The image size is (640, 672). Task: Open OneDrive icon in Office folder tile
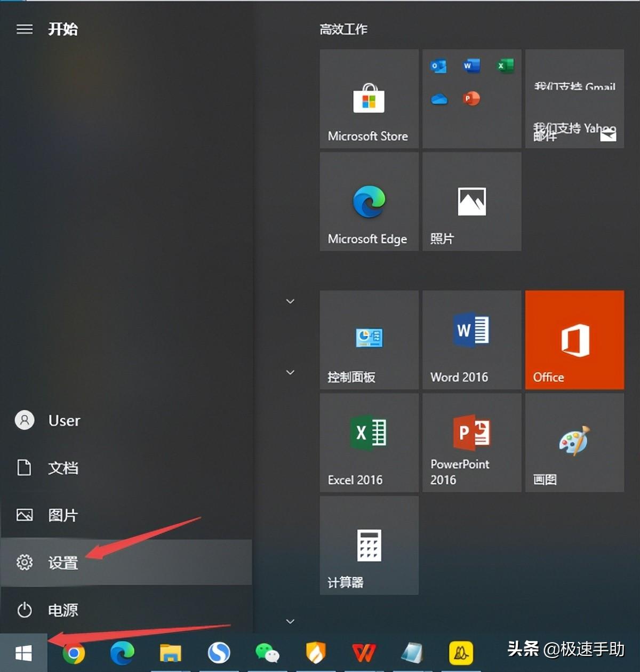point(439,99)
